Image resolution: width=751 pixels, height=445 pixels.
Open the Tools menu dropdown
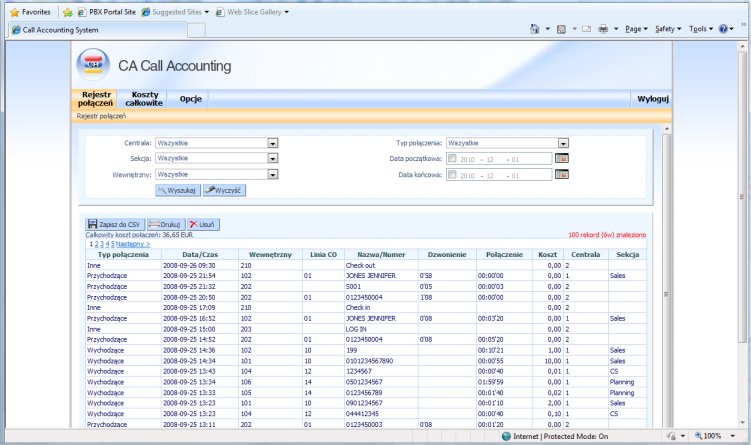pyautogui.click(x=701, y=29)
